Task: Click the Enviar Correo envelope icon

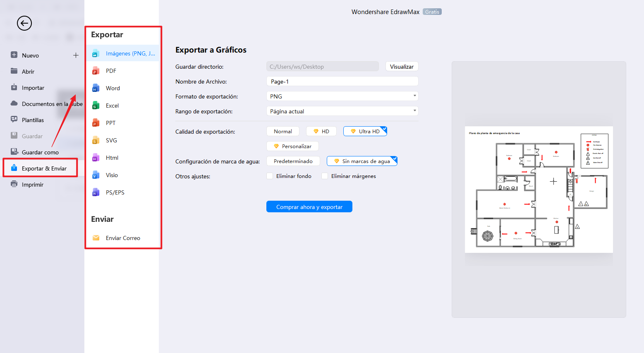Action: pyautogui.click(x=96, y=238)
